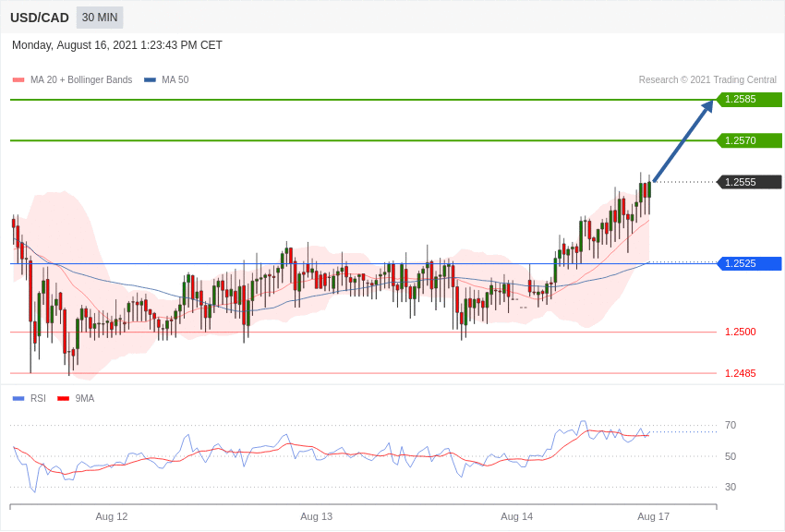Click the 30 MIN timeframe badge
The height and width of the screenshot is (532, 785).
coord(100,18)
